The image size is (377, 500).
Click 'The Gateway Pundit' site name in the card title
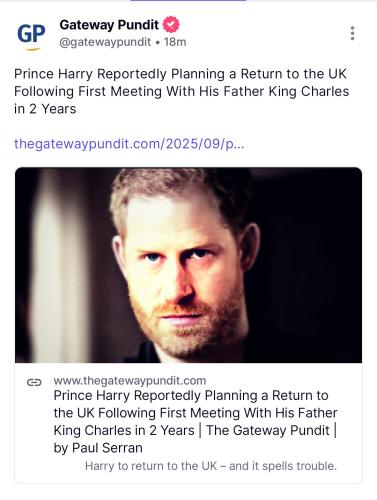pos(268,430)
